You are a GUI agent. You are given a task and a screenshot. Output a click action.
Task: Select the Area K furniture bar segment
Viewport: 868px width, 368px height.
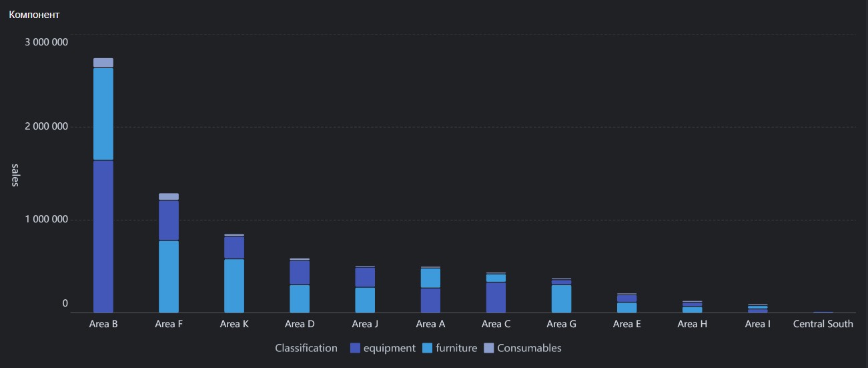tap(234, 286)
